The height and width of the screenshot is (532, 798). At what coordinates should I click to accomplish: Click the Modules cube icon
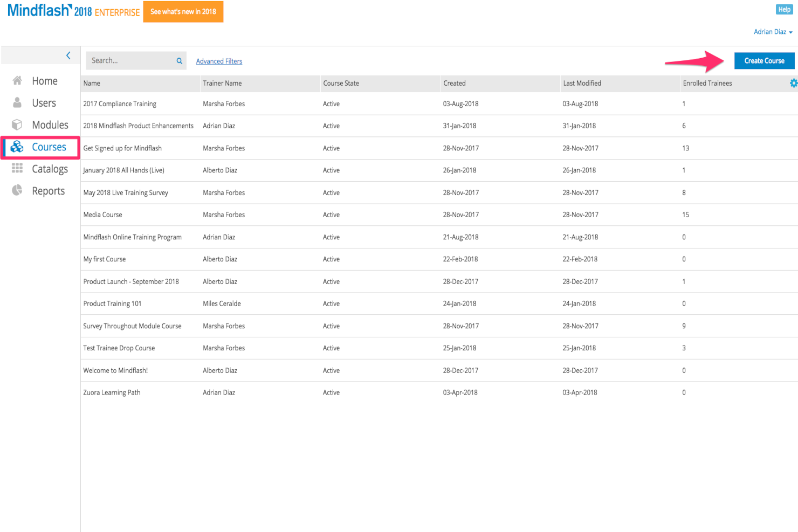tap(17, 125)
